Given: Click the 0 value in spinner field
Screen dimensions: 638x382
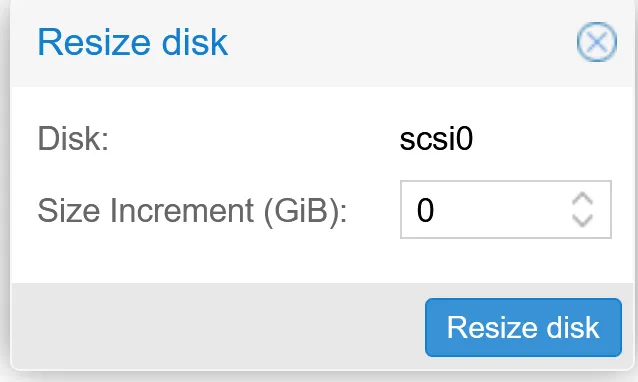Looking at the screenshot, I should pos(425,210).
